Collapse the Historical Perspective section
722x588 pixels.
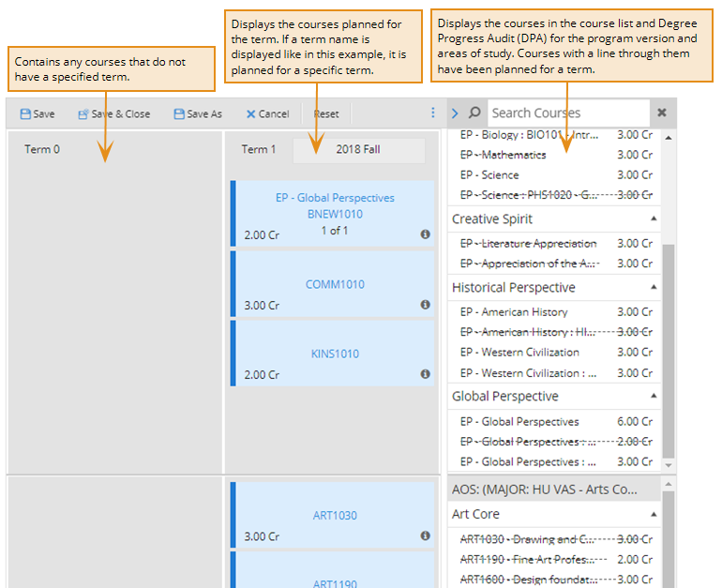tap(654, 287)
